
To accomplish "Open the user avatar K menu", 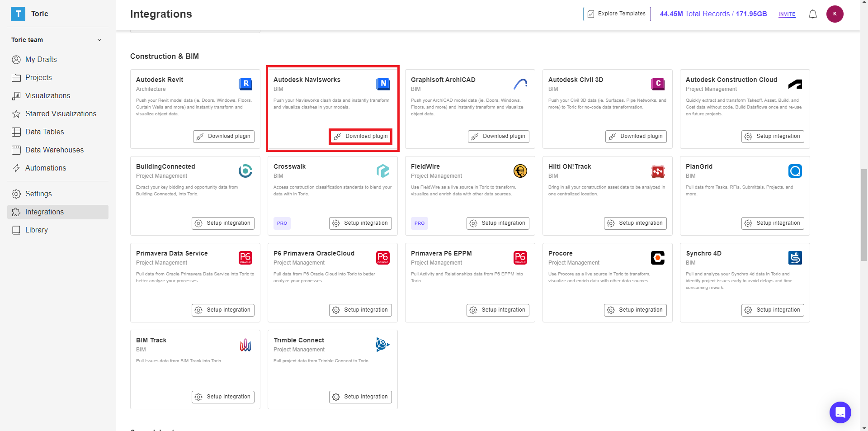I will [835, 14].
